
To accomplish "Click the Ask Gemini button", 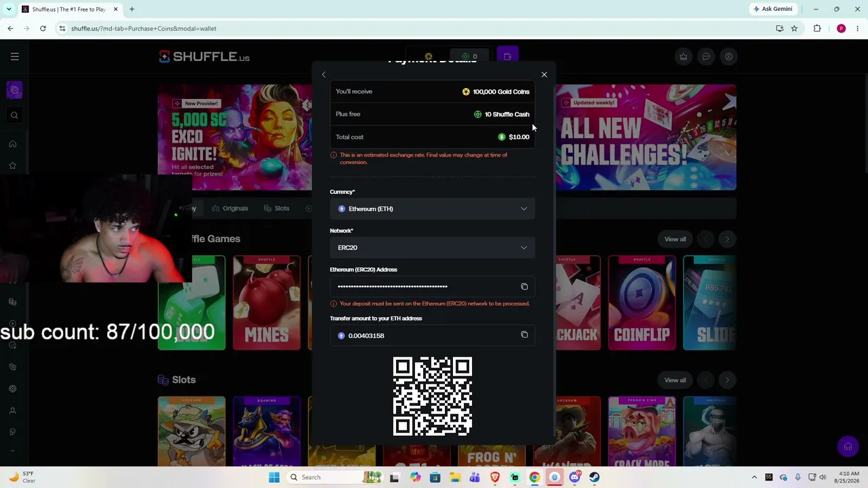I will 772,9.
